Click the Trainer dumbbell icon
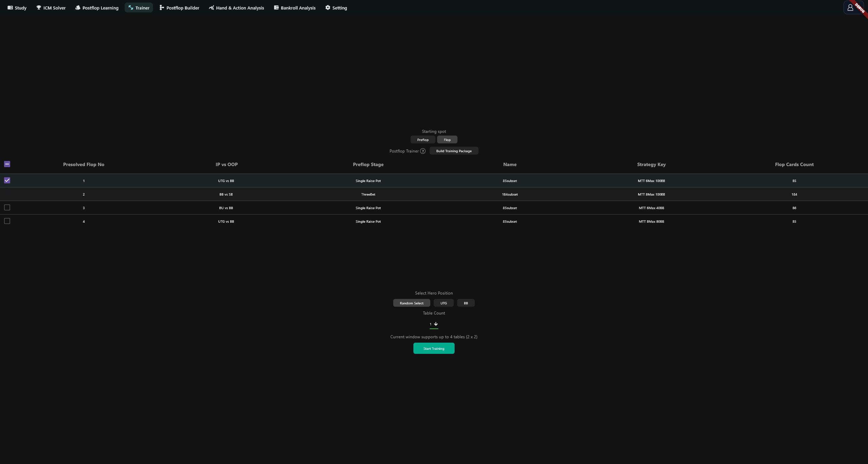This screenshot has height=464, width=868. pyautogui.click(x=131, y=7)
